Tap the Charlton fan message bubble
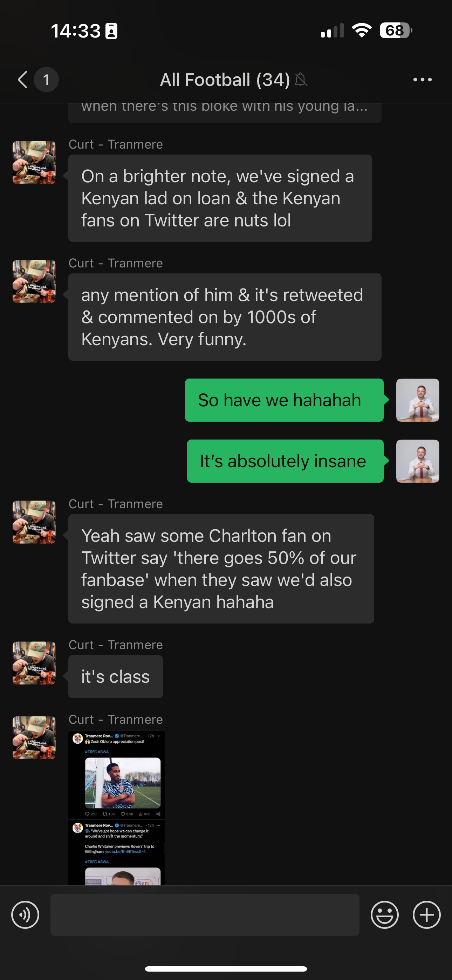Viewport: 452px width, 980px height. coord(221,569)
